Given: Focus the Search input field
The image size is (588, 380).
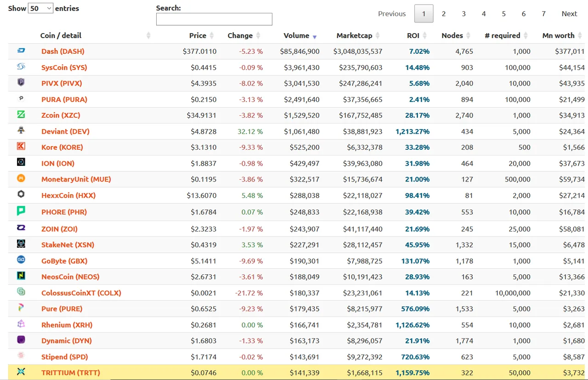Looking at the screenshot, I should click(x=214, y=19).
